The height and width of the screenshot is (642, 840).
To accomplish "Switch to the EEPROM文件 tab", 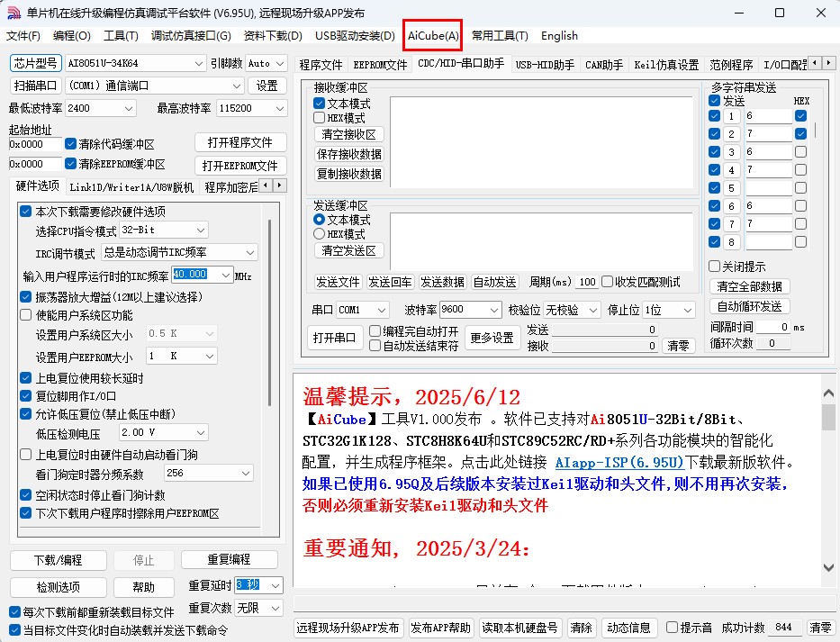I will [x=380, y=65].
